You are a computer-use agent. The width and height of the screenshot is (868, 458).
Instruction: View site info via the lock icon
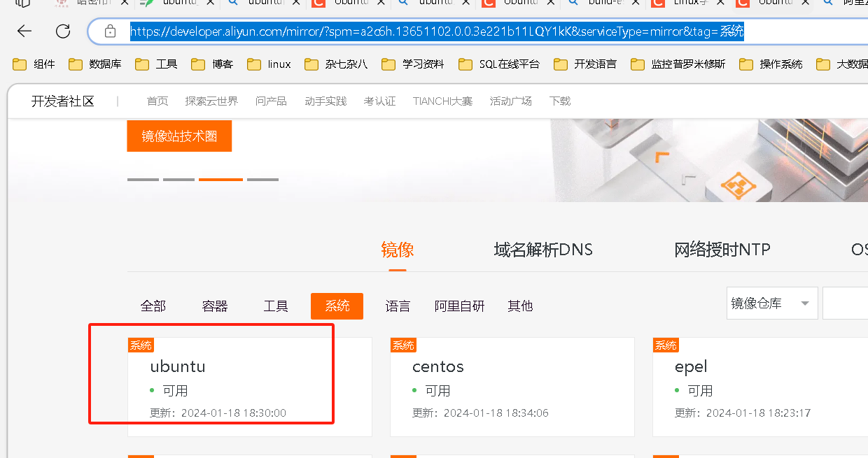(110, 31)
